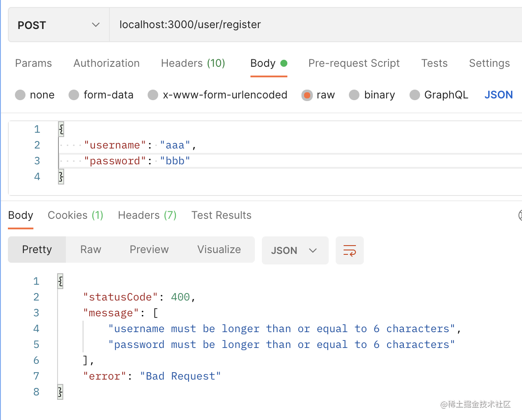Go to request Headers (10) tab
This screenshot has height=420, width=522.
[193, 63]
